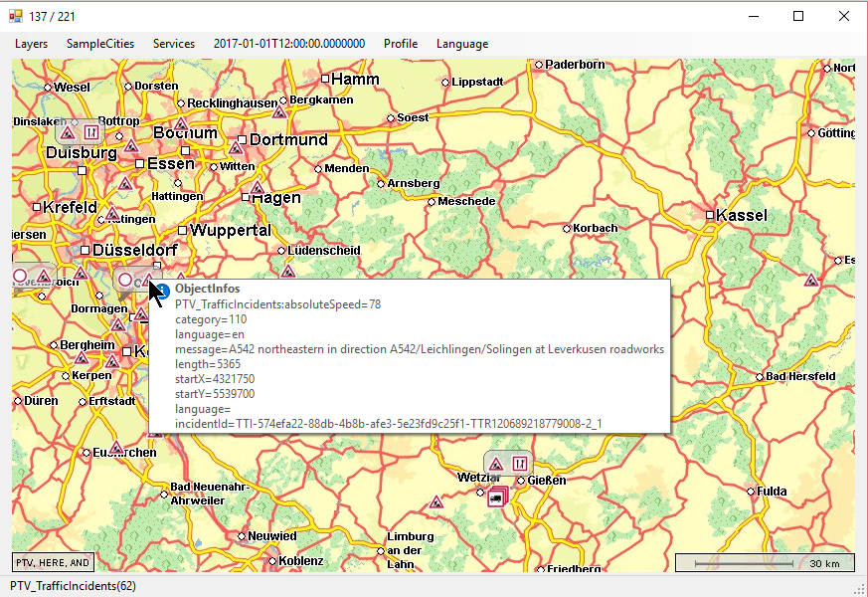Image resolution: width=868 pixels, height=597 pixels.
Task: Click the lane narrowing icon above Gießen
Action: [518, 464]
